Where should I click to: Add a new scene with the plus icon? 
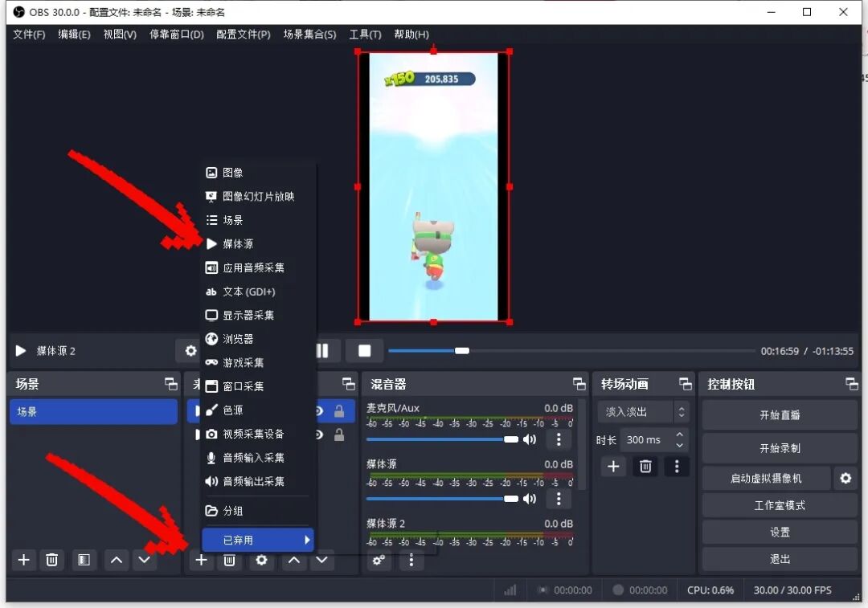click(24, 560)
